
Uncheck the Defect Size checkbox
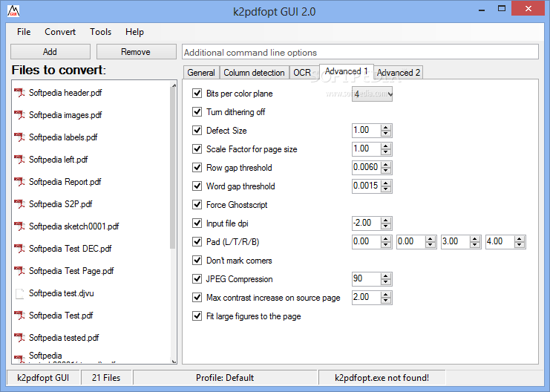click(x=197, y=131)
